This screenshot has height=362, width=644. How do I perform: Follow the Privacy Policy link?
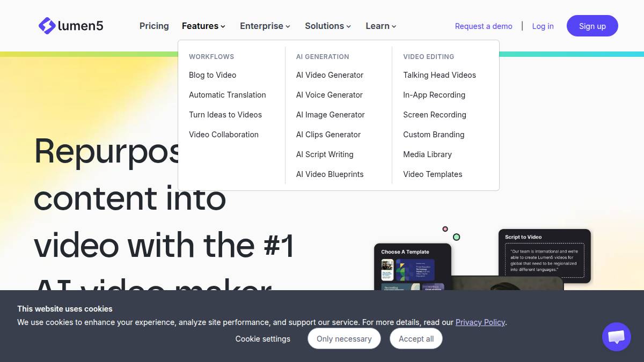pos(480,322)
